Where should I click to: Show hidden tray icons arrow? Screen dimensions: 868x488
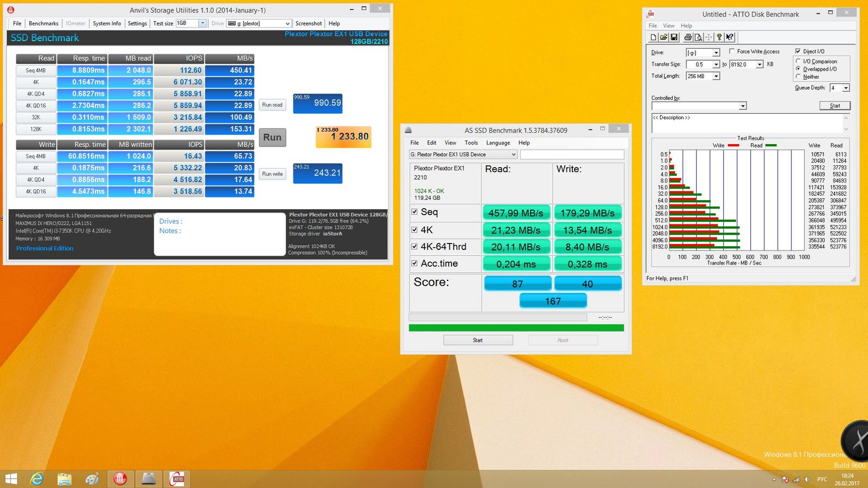tap(774, 479)
